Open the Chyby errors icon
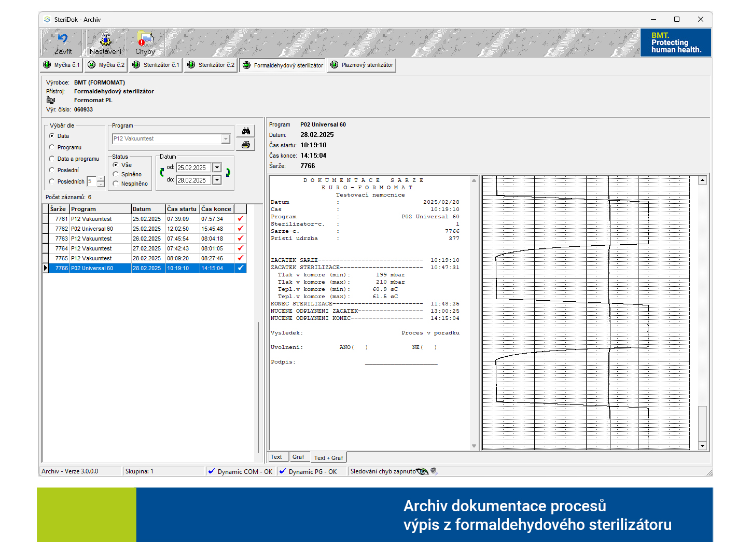This screenshot has width=751, height=560. pyautogui.click(x=145, y=38)
